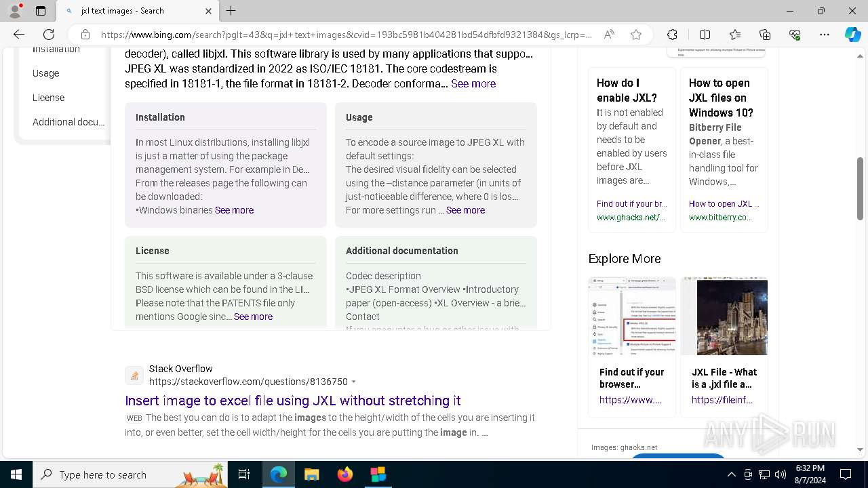View site information lock icon
This screenshot has height=488, width=868.
(x=85, y=35)
